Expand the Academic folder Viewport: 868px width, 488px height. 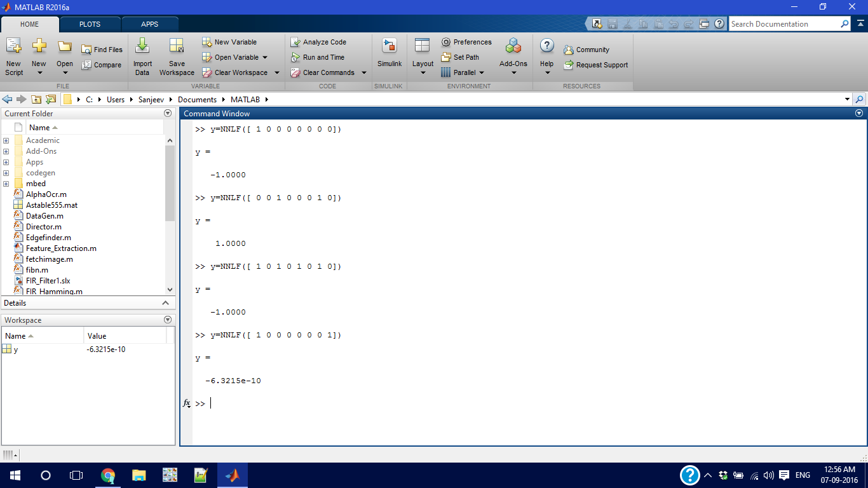(6, 140)
